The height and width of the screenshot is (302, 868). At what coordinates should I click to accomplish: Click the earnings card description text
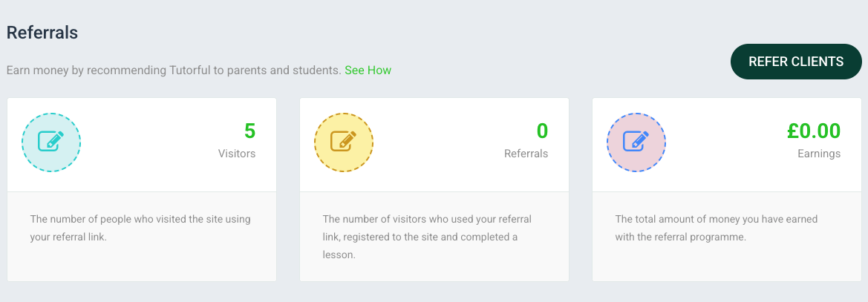coord(717,228)
